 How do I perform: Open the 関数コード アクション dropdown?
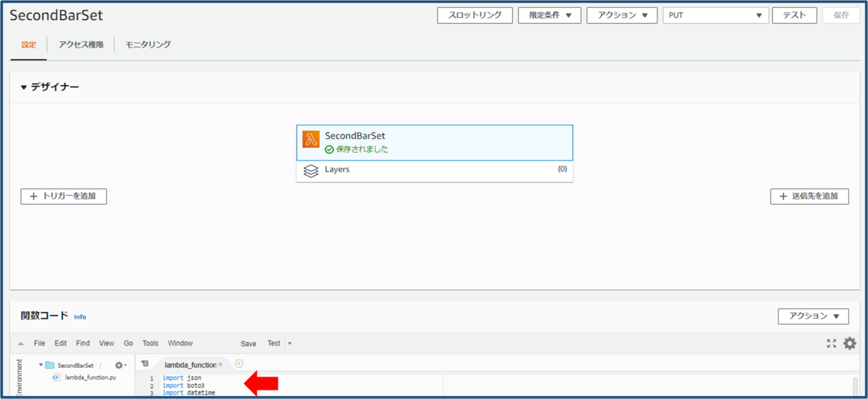coord(813,316)
